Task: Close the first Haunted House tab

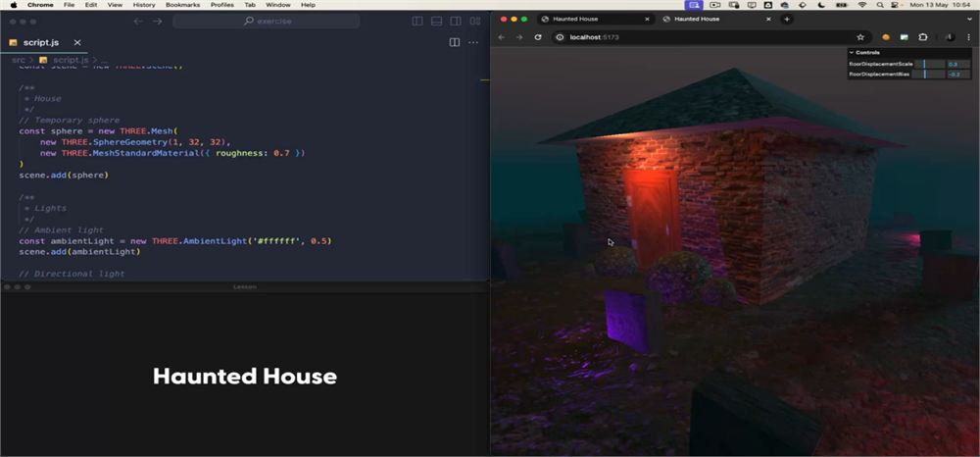Action: tap(648, 20)
